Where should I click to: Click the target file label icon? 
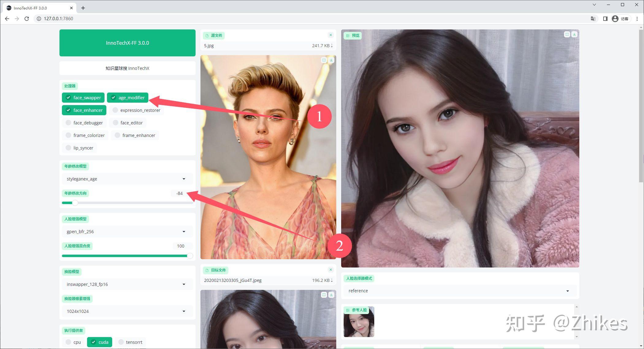207,270
